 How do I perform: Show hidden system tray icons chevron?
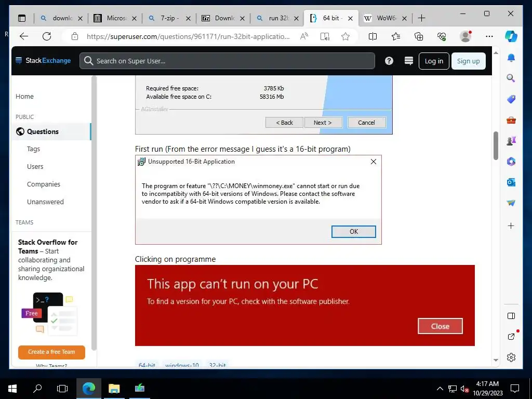440,389
